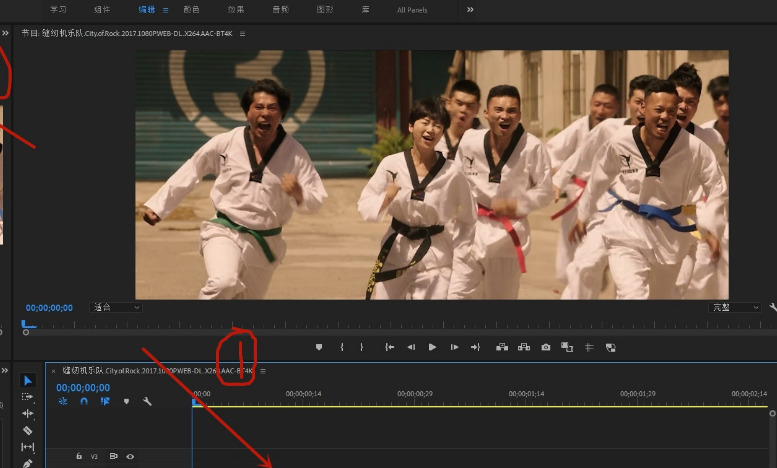Click the Extract button
Screen dimensions: 777x468
click(x=524, y=347)
